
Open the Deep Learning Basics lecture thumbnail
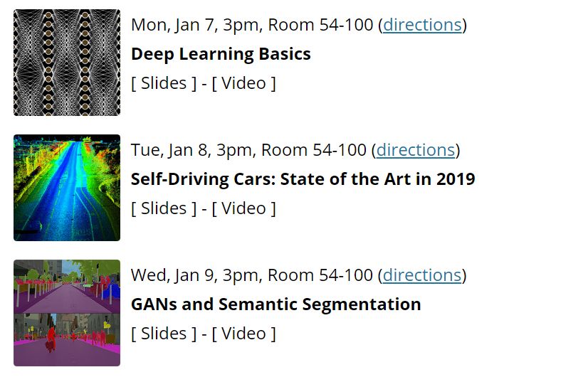67,63
